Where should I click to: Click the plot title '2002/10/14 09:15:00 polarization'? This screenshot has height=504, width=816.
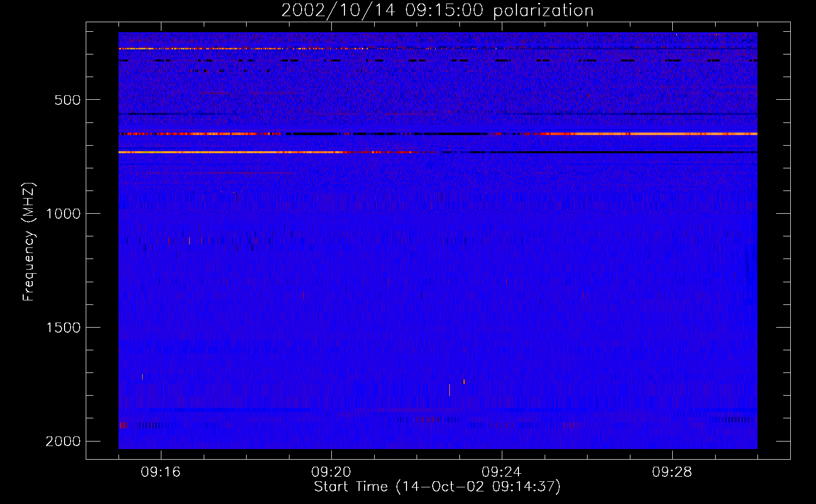pos(437,11)
